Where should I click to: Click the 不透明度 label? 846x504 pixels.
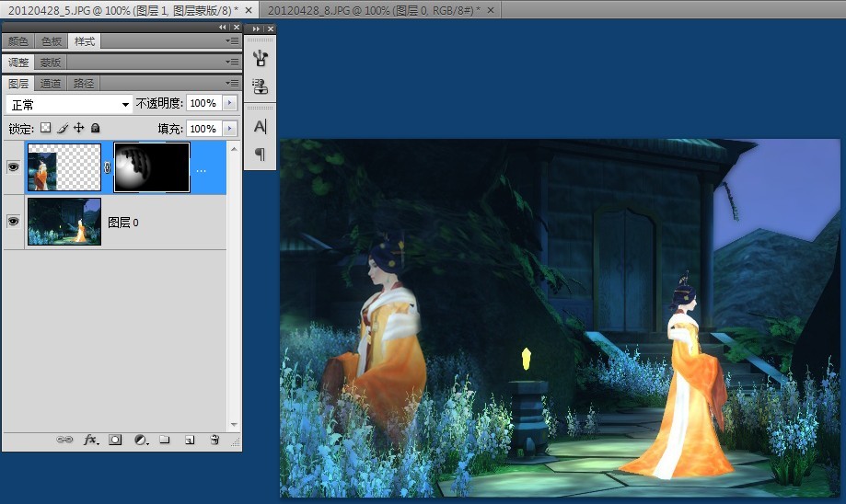click(159, 103)
